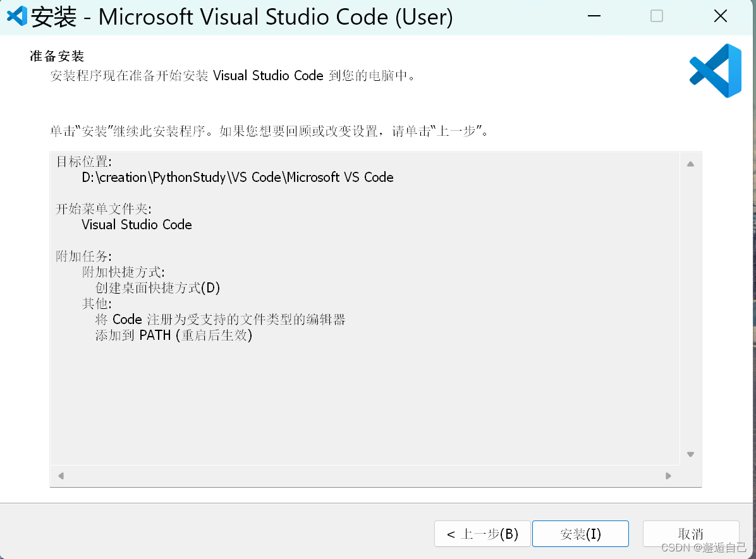Click '将 Code 注册为受支持的文件类型的编辑器' line
This screenshot has width=756, height=559.
[221, 319]
